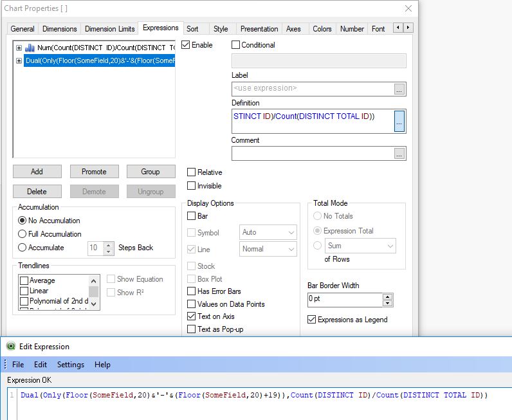Expand the Num(Count(DISTINCT ID) expression node
This screenshot has width=512, height=420.
pos(19,48)
